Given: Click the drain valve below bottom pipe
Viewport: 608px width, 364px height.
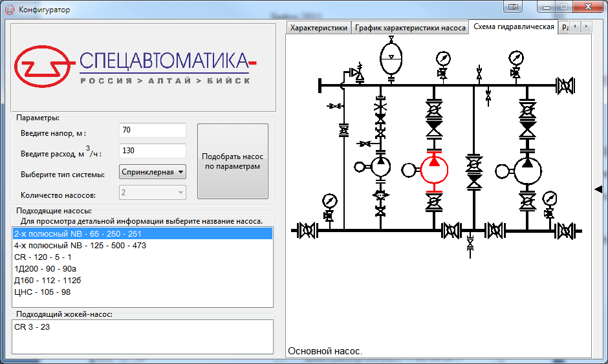Looking at the screenshot, I should coord(470,244).
